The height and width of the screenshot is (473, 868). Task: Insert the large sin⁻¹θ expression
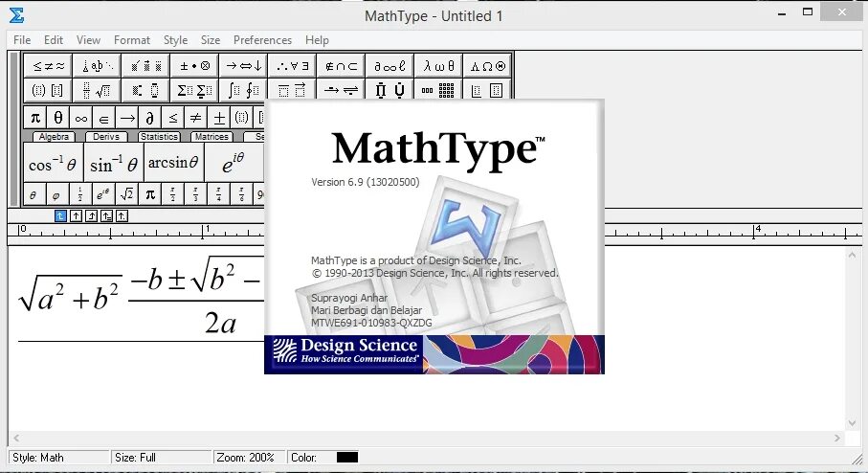[x=114, y=162]
